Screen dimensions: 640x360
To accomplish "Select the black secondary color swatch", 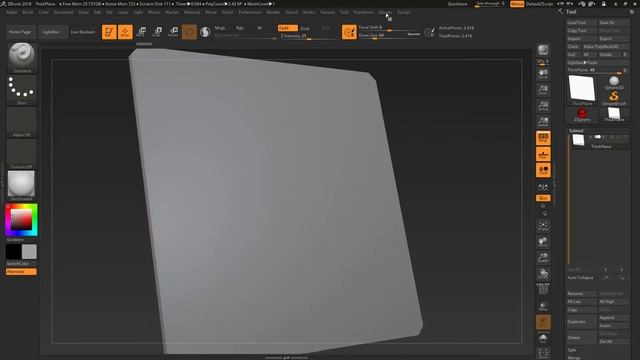I will coord(13,252).
